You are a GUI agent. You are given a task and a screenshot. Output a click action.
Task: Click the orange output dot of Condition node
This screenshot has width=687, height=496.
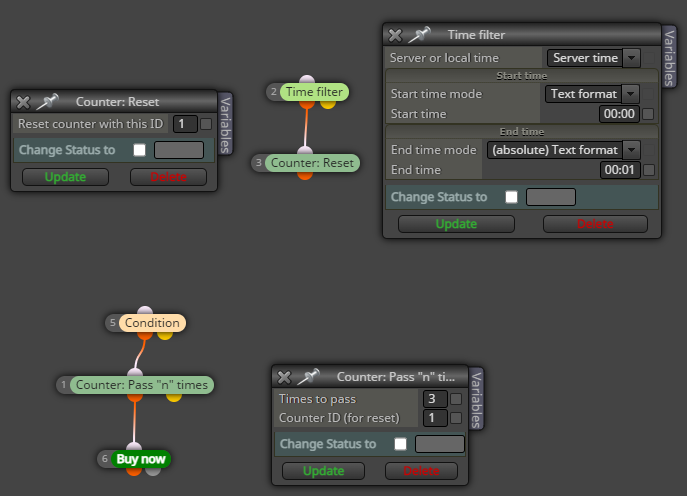pyautogui.click(x=145, y=335)
